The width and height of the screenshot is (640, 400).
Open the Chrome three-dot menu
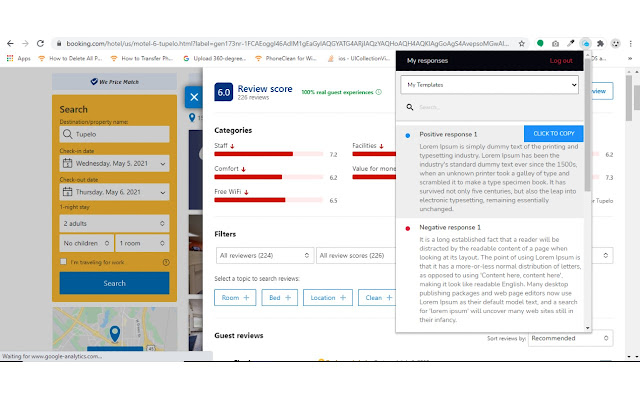click(631, 43)
